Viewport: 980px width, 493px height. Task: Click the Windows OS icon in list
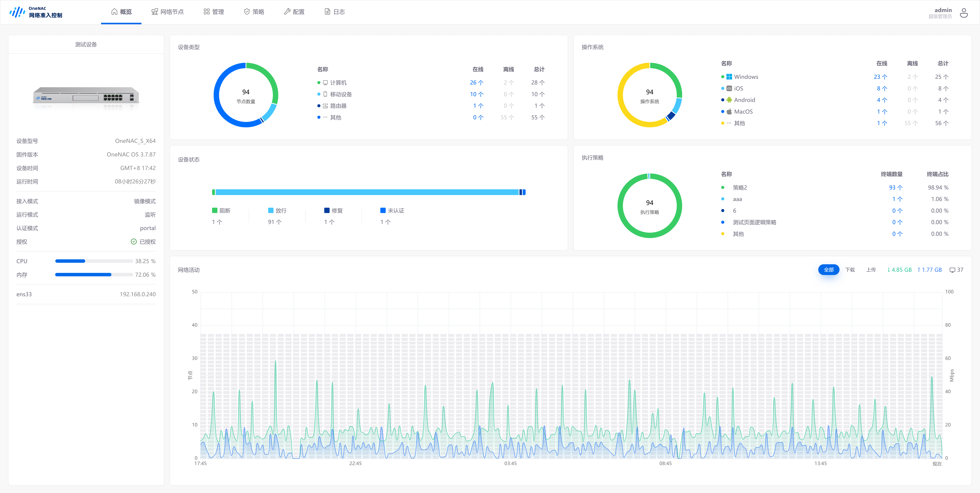729,77
